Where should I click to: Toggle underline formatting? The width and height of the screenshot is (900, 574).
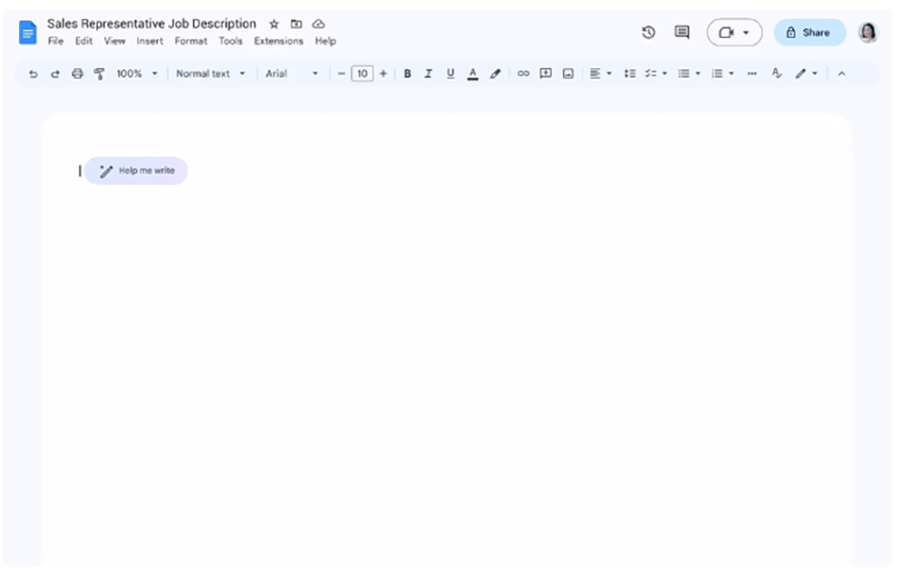(x=450, y=74)
